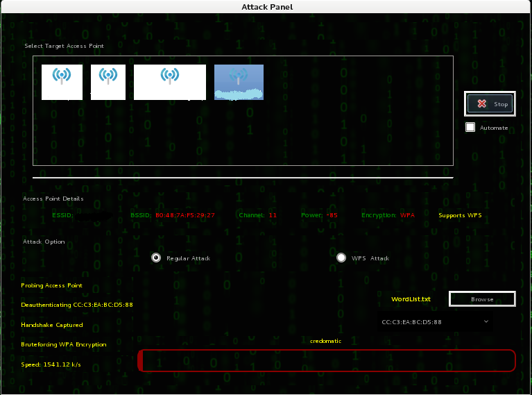Image resolution: width=532 pixels, height=395 pixels.
Task: Click the ESSID label
Action: [62, 215]
